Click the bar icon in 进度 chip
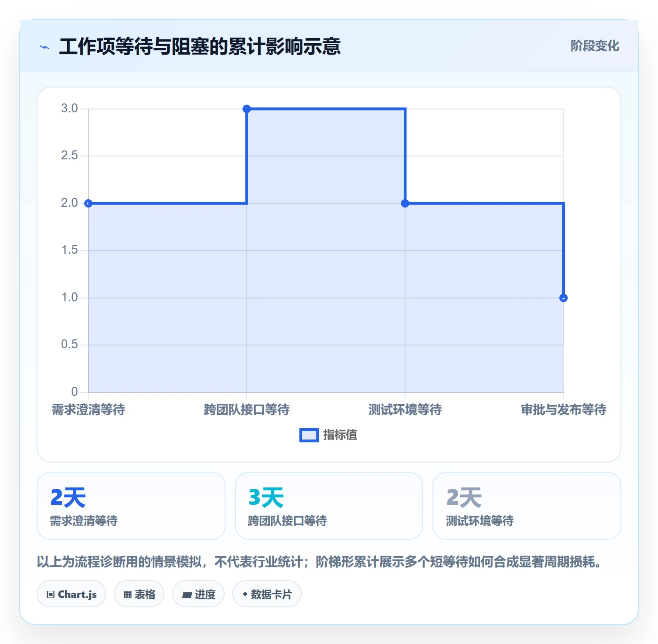The image size is (658, 644). click(187, 595)
